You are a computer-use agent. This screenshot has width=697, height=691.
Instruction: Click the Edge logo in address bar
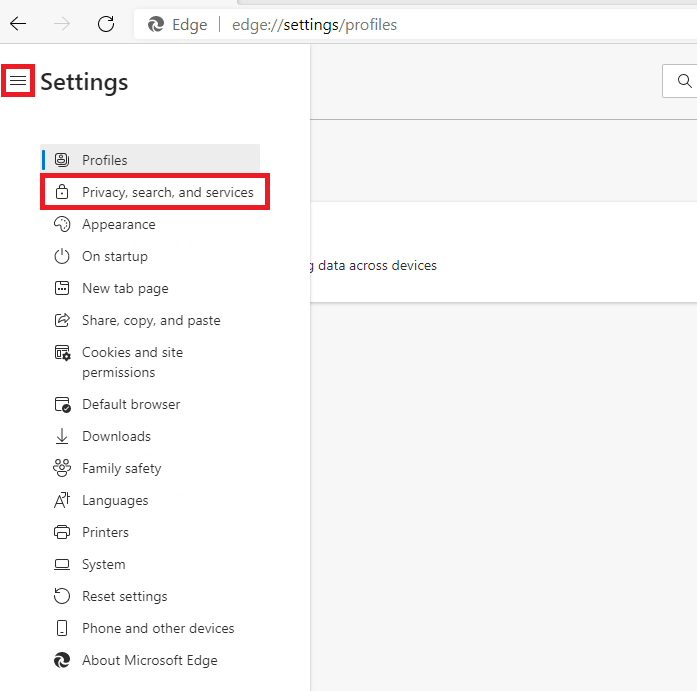[155, 25]
